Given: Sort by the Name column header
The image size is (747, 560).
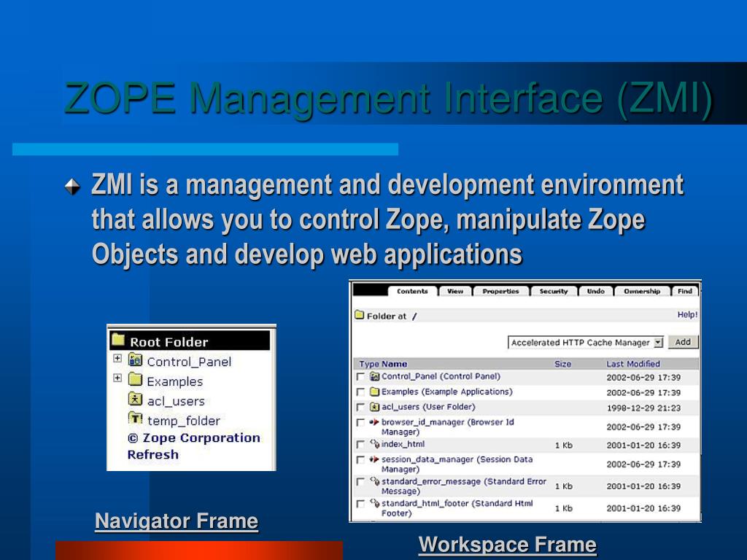Looking at the screenshot, I should pyautogui.click(x=394, y=364).
